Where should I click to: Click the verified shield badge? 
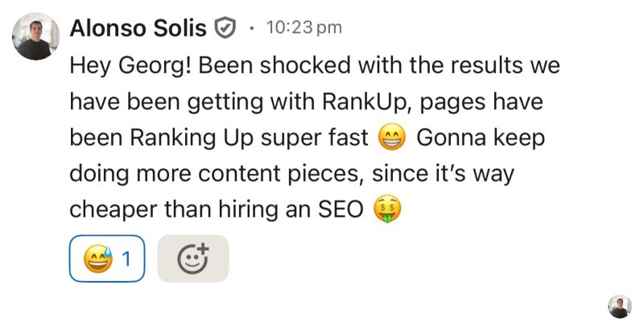(x=225, y=29)
